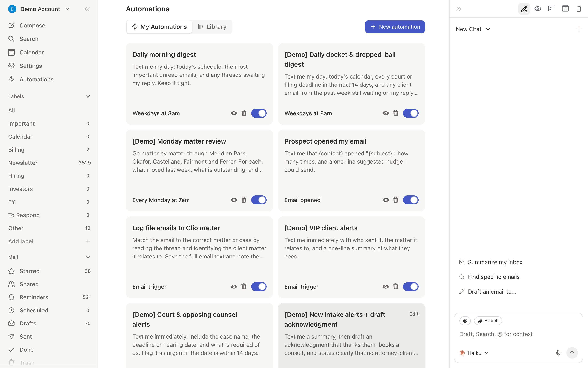The width and height of the screenshot is (588, 368).
Task: View the Monday matter review eye icon
Action: (234, 200)
